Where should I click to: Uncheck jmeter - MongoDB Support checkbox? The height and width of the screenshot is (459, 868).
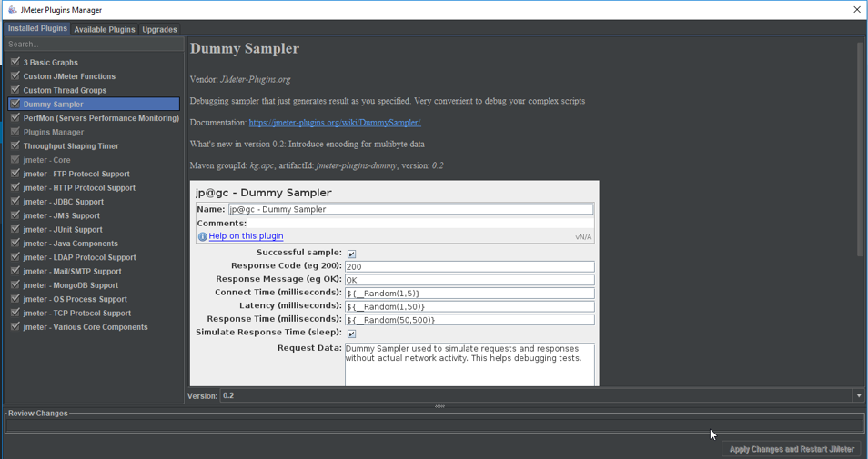click(x=15, y=284)
